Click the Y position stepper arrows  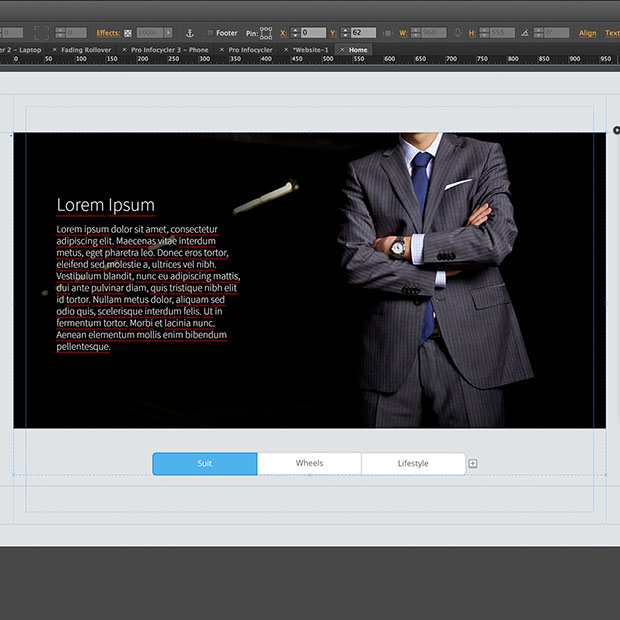pos(345,33)
